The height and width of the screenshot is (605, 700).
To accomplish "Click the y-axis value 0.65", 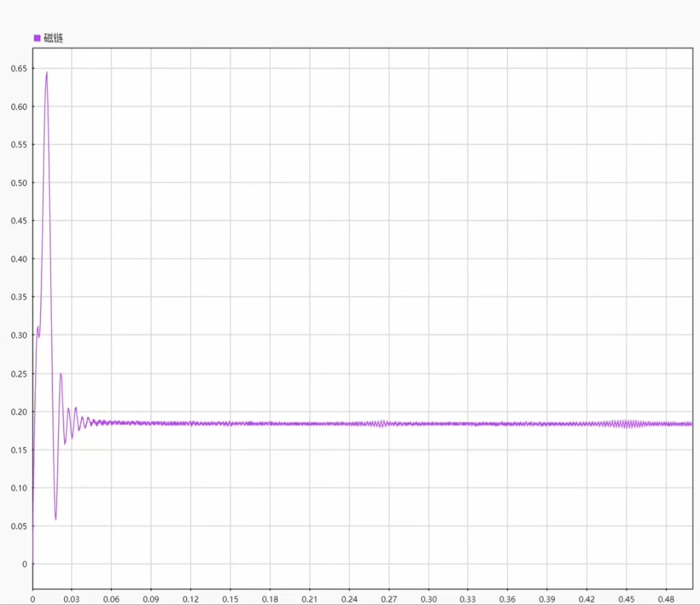I will tap(19, 69).
